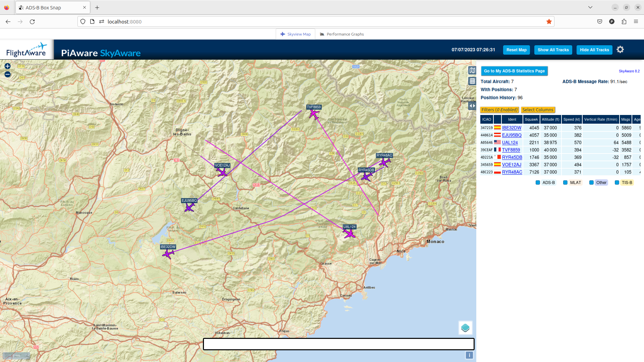The height and width of the screenshot is (362, 644).
Task: Collapse sidebar with the arrows toggle
Action: [x=472, y=106]
